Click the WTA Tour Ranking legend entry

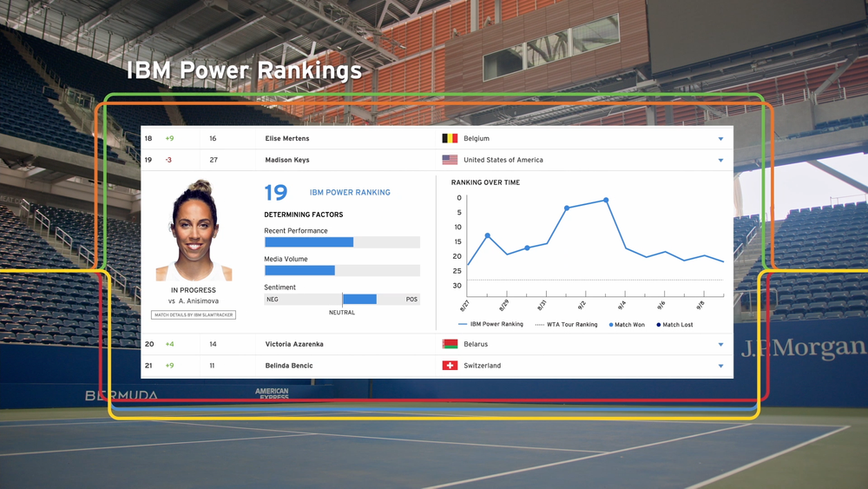[x=566, y=325]
